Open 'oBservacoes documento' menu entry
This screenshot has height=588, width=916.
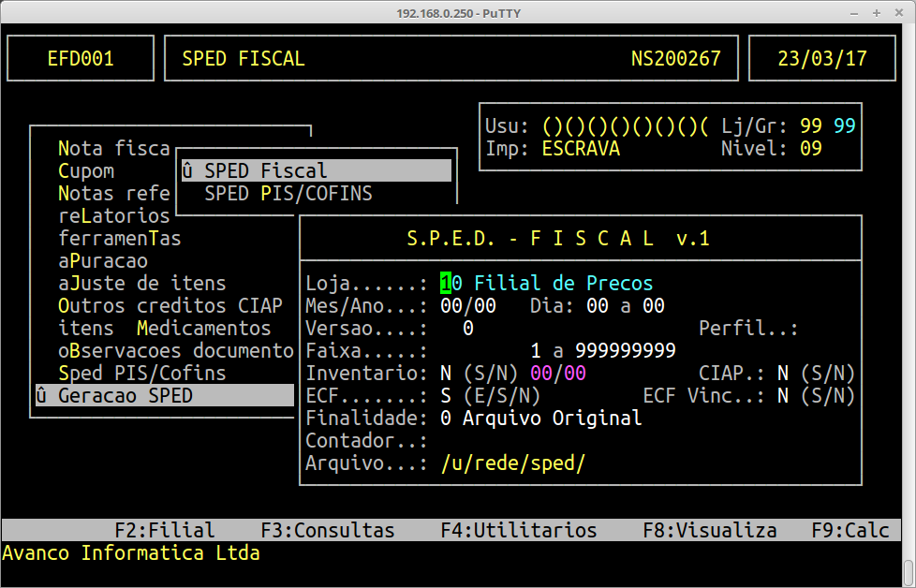[176, 351]
